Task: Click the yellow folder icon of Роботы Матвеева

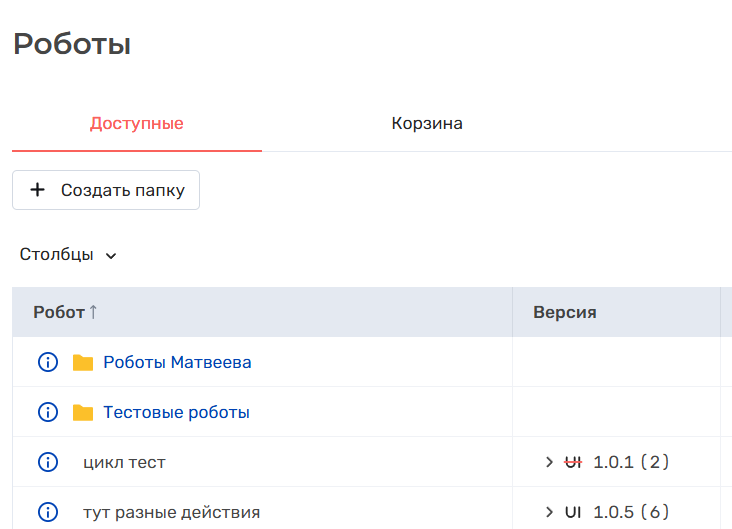Action: [83, 362]
